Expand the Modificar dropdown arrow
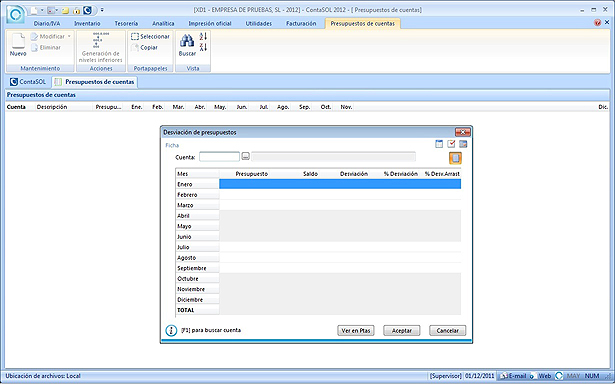This screenshot has height=384, width=615. [x=69, y=36]
